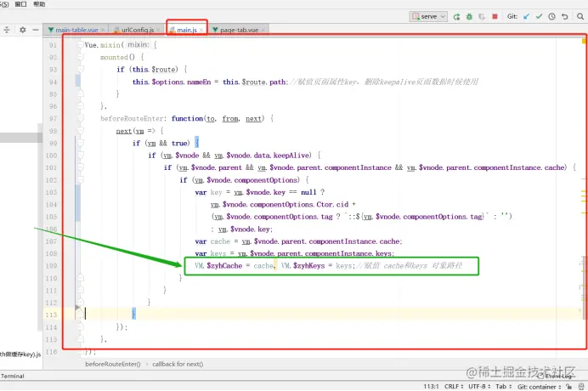The height and width of the screenshot is (391, 588).
Task: Collapse fold marker at line 100
Action: tap(80, 156)
